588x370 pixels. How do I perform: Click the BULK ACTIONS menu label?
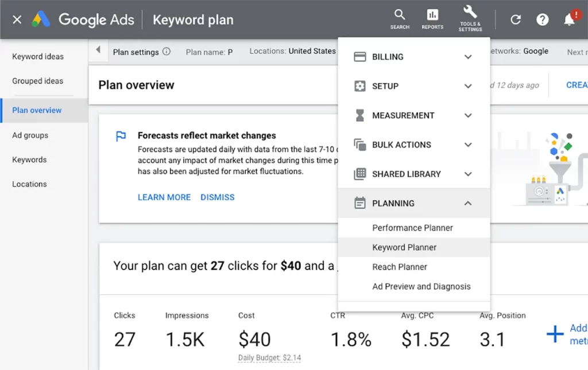(401, 145)
